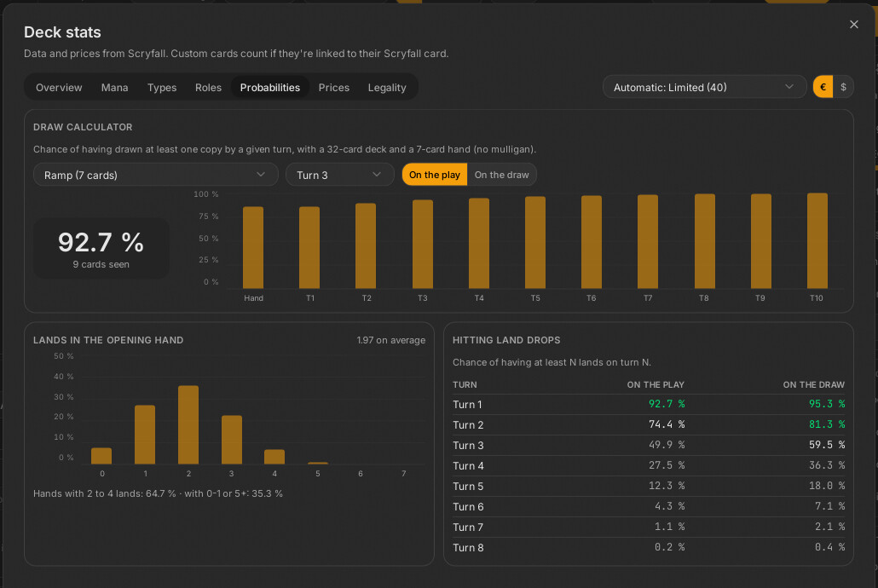
Task: Click the 2 lands bar in opening hand chart
Action: click(x=188, y=425)
